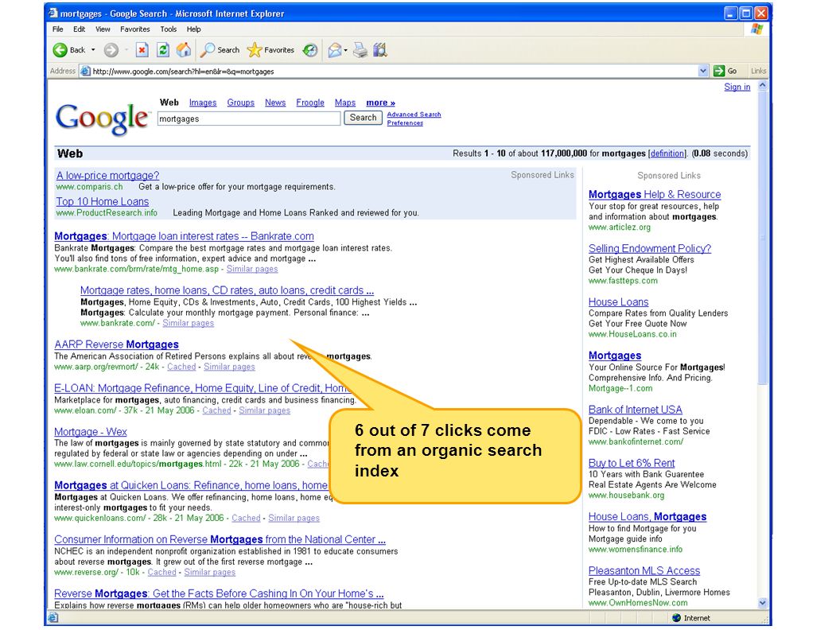The height and width of the screenshot is (630, 840).
Task: Click the Forward arrow icon
Action: coord(111,50)
